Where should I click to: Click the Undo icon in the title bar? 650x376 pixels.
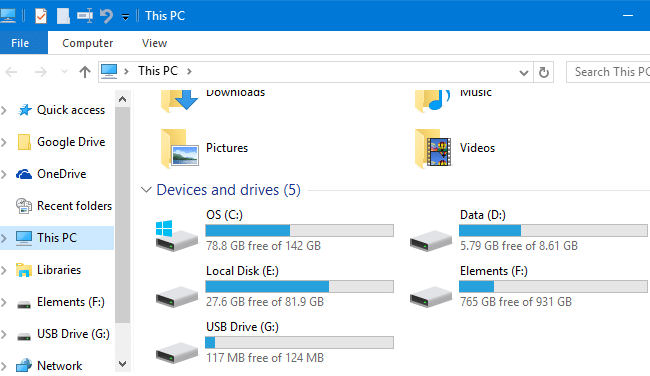tap(106, 16)
